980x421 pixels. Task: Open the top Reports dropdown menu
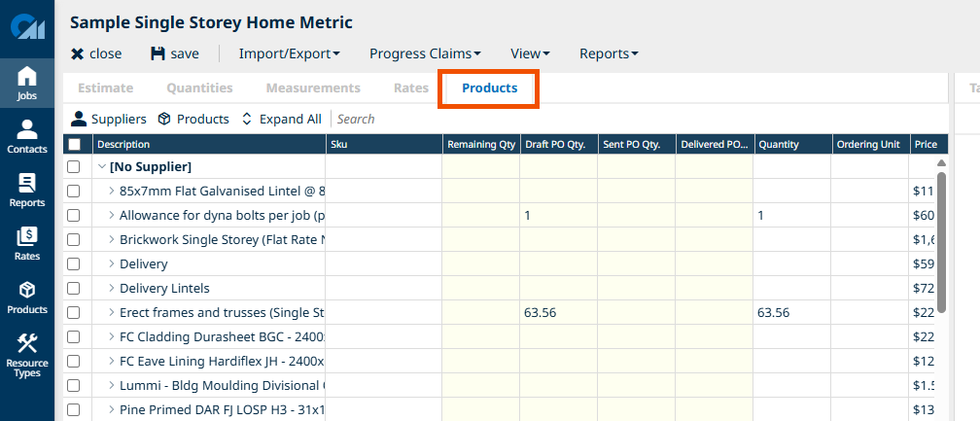click(609, 53)
